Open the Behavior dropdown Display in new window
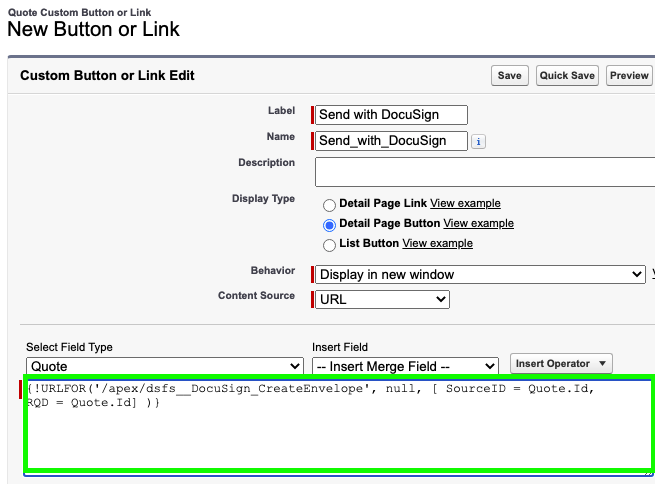The width and height of the screenshot is (655, 484). click(480, 274)
